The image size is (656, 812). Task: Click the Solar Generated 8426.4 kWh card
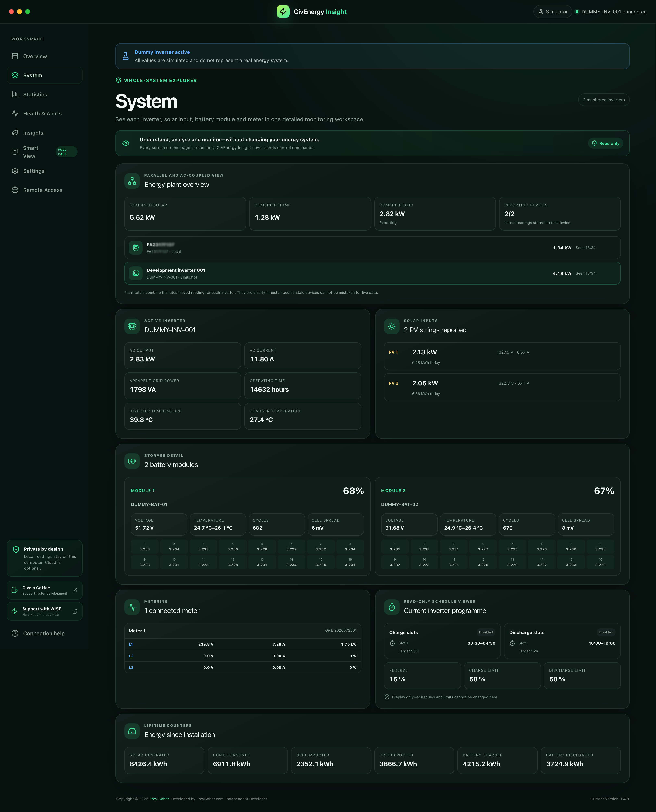coord(164,760)
